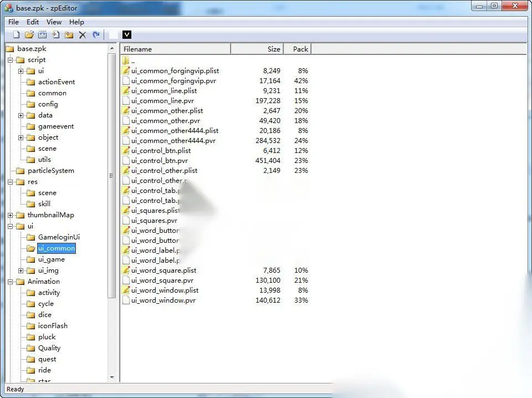The width and height of the screenshot is (532, 398).
Task: Select the file ui_control_btn.pvr
Action: 160,161
